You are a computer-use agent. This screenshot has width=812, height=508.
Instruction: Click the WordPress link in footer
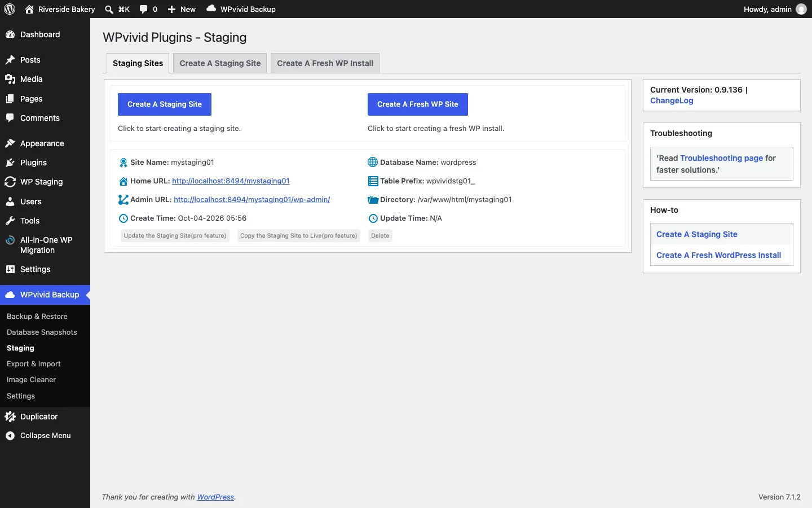[x=215, y=497]
